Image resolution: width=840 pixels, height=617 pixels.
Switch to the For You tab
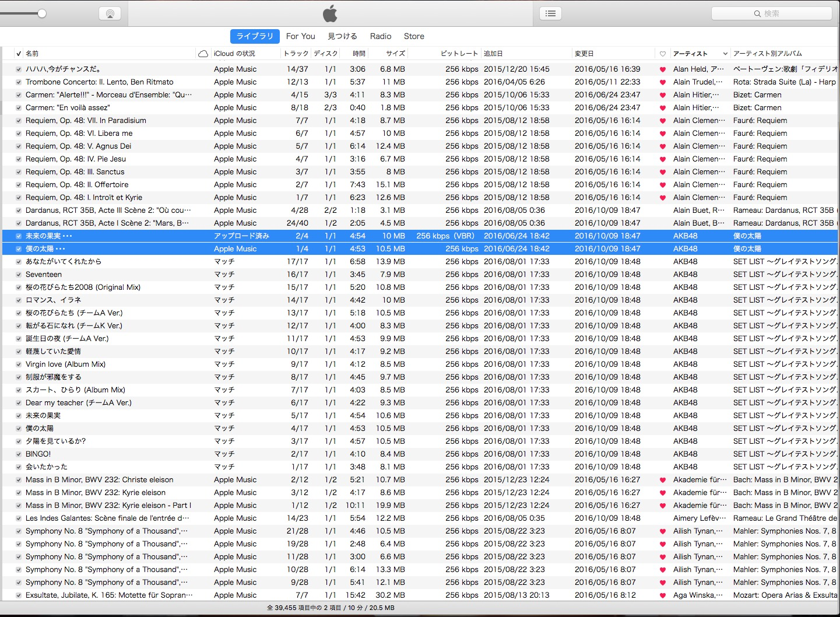point(300,36)
